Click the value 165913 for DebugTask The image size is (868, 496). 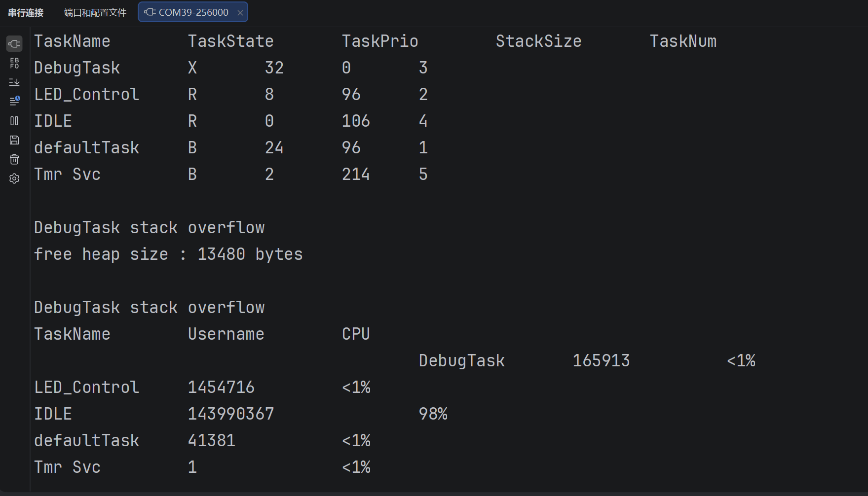(601, 361)
